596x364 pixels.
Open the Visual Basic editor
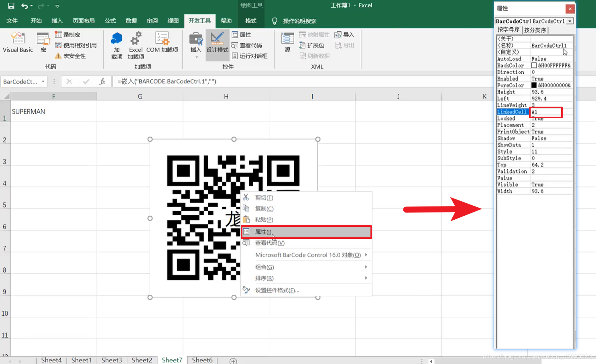click(18, 42)
